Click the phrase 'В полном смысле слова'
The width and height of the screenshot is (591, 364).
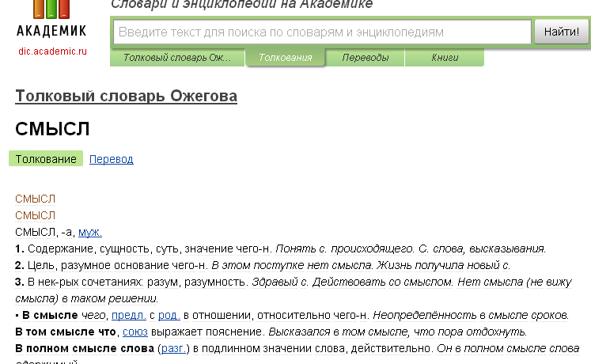[x=85, y=348]
